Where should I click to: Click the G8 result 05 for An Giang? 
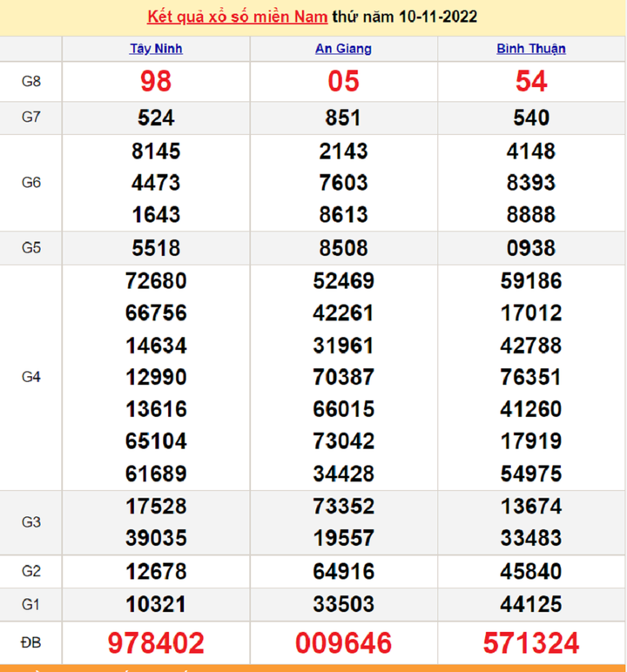(x=343, y=82)
